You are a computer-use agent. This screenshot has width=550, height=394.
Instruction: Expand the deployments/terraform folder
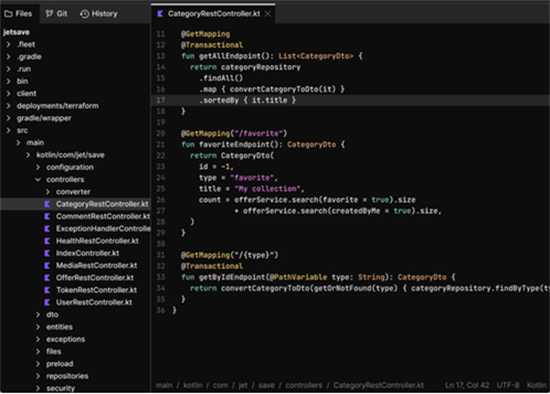coord(8,106)
